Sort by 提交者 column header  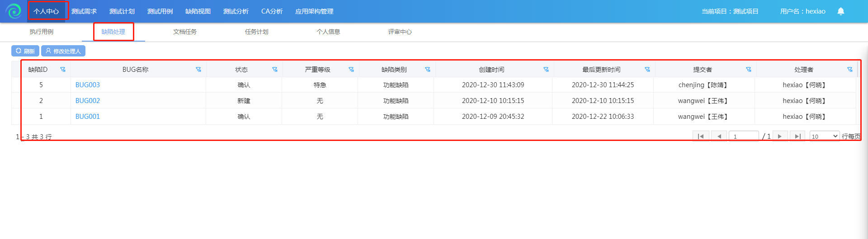point(703,70)
